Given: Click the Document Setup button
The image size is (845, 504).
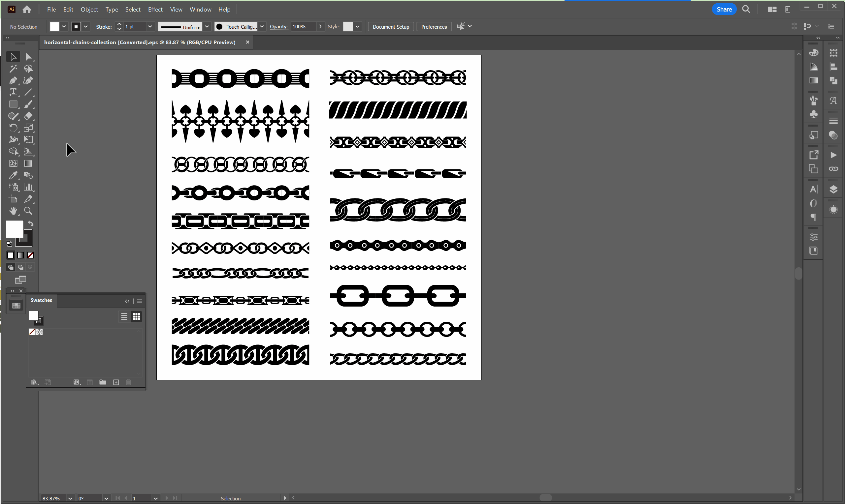Looking at the screenshot, I should pyautogui.click(x=391, y=26).
